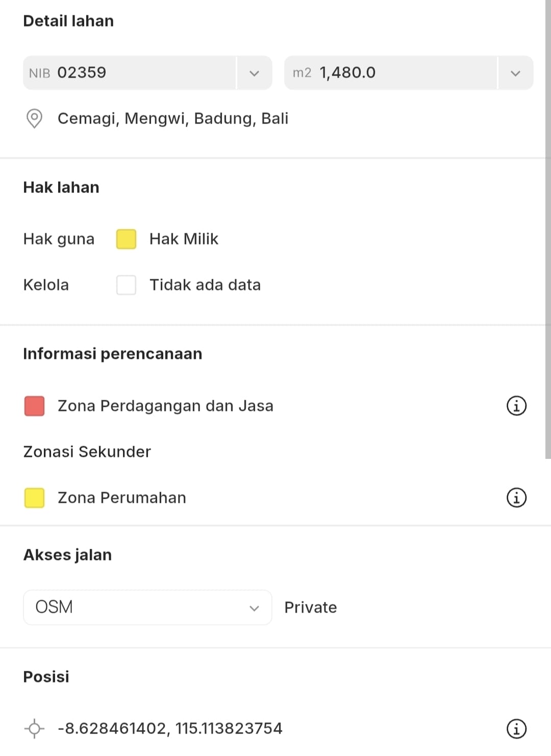
Task: Open the OSM road access dropdown
Action: 147,607
